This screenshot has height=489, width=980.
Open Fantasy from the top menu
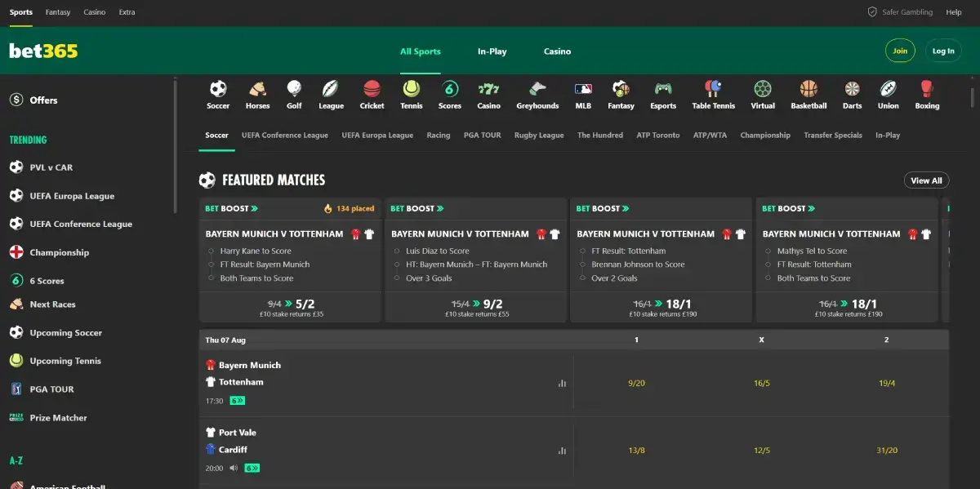[x=57, y=11]
